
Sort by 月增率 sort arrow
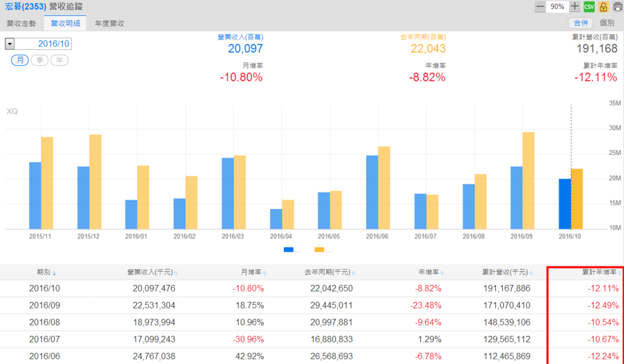(x=264, y=273)
